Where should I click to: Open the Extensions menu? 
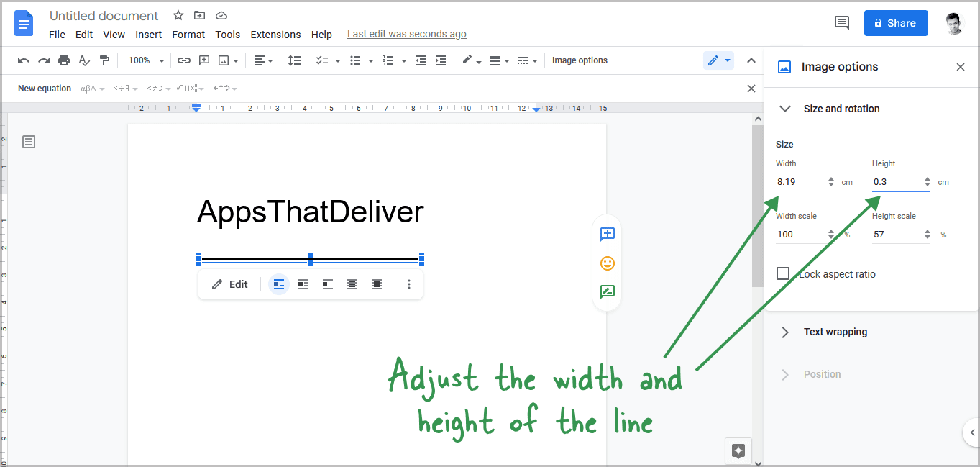tap(275, 35)
